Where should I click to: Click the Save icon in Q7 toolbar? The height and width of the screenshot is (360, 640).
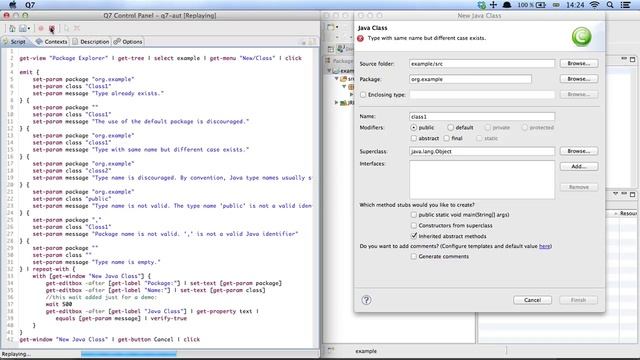point(22,28)
